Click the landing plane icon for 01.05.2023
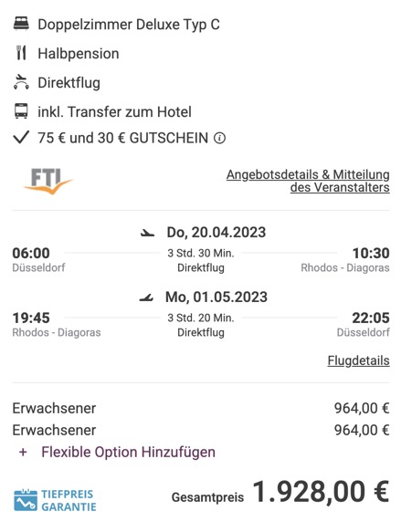The width and height of the screenshot is (401, 532). click(146, 297)
